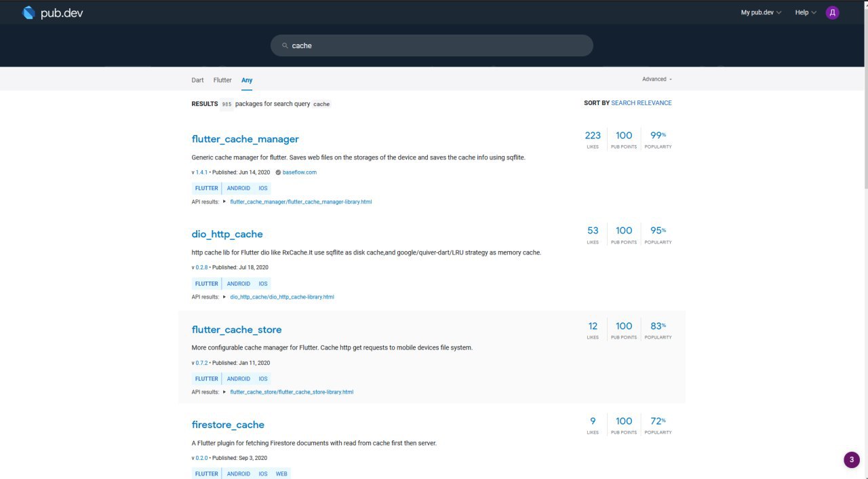Click ANDROID tag under flutter_cache_store
The width and height of the screenshot is (868, 479).
click(239, 379)
